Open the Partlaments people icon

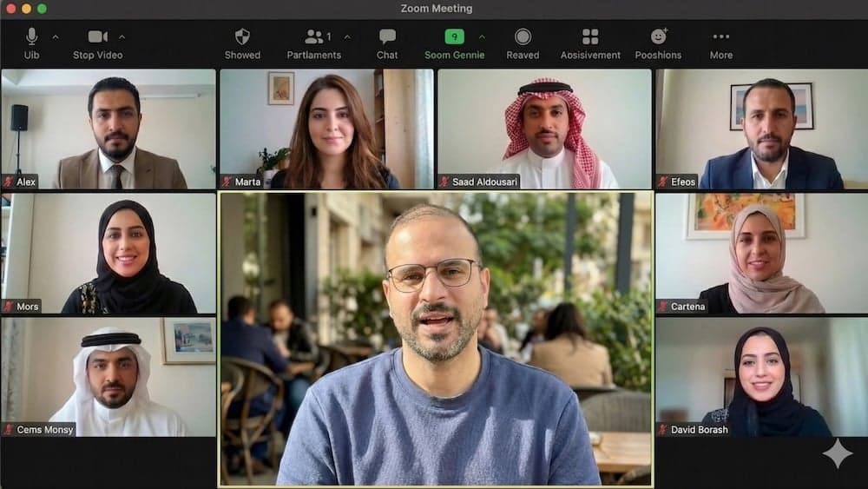pos(314,36)
